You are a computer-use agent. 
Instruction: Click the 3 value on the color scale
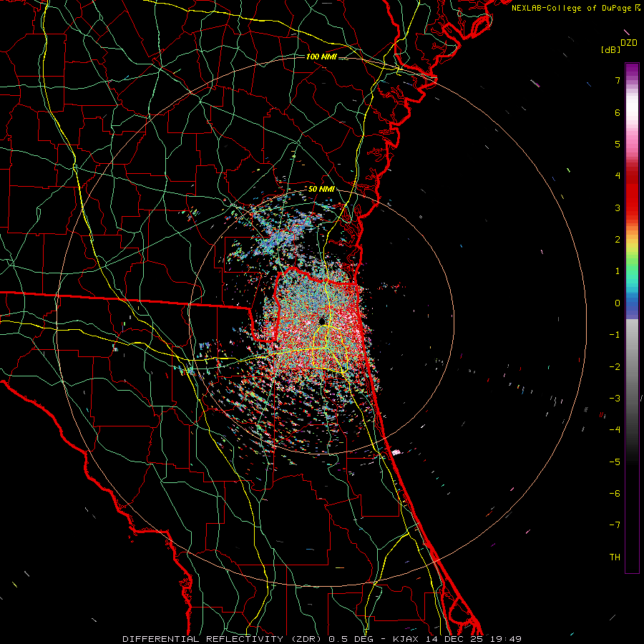coord(618,208)
